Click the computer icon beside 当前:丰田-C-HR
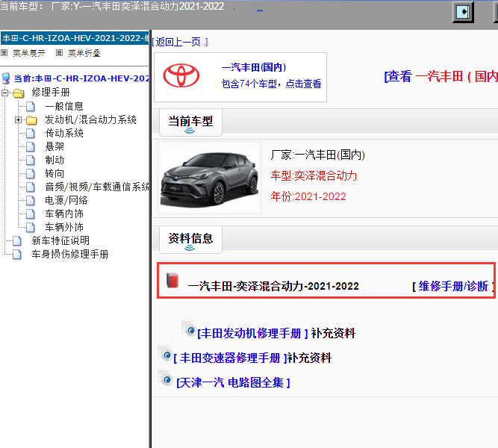 pos(6,78)
